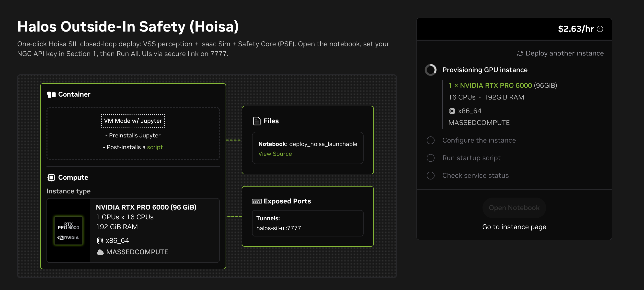
Task: Click the Files document icon
Action: click(x=257, y=121)
